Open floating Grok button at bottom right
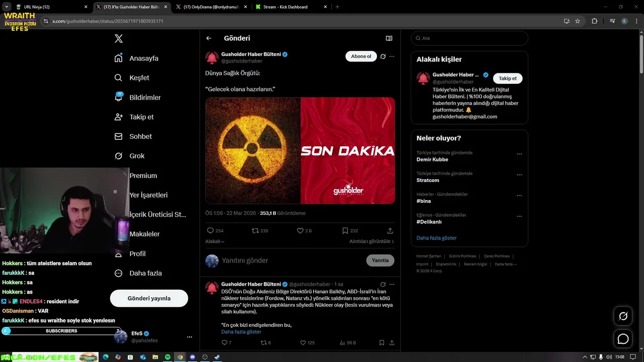The image size is (644, 362). tap(623, 316)
